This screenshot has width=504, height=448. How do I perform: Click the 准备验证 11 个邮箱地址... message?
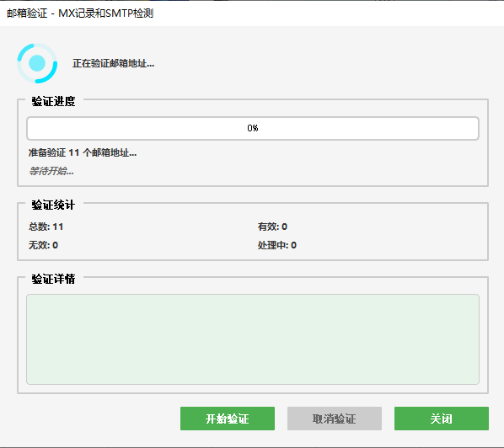pyautogui.click(x=83, y=152)
